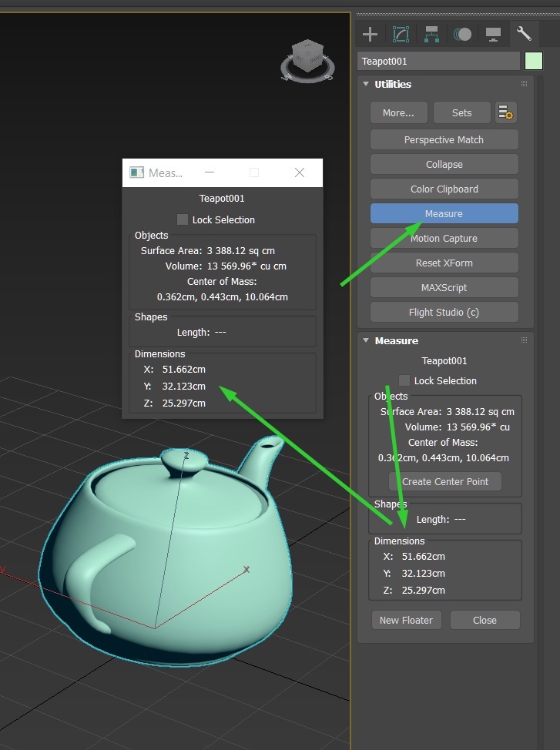The width and height of the screenshot is (560, 750).
Task: Click the Configure Button Sets icon
Action: (x=505, y=112)
